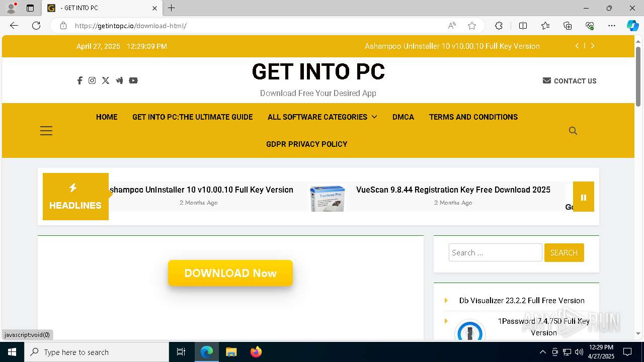Image resolution: width=644 pixels, height=362 pixels.
Task: Open the Telegram social icon
Action: click(119, 80)
